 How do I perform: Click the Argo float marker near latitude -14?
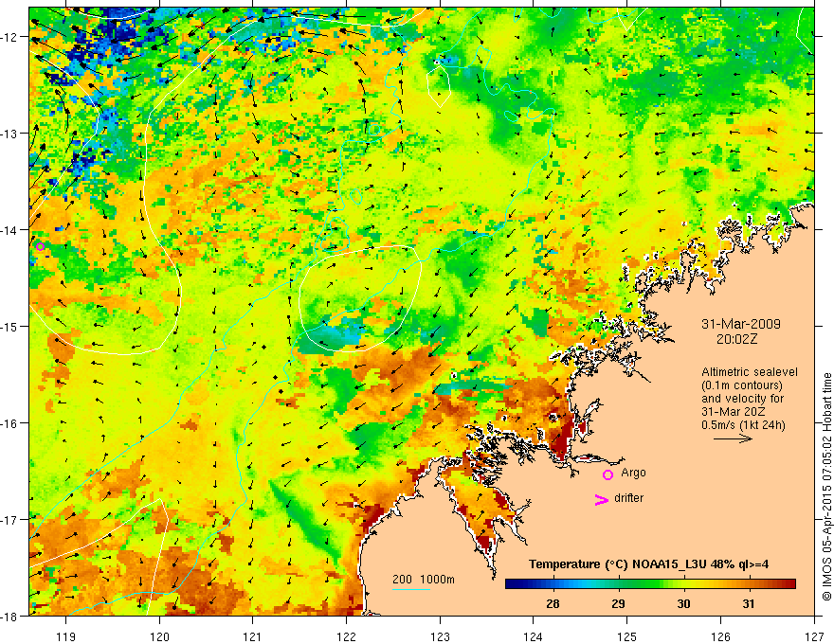40,246
